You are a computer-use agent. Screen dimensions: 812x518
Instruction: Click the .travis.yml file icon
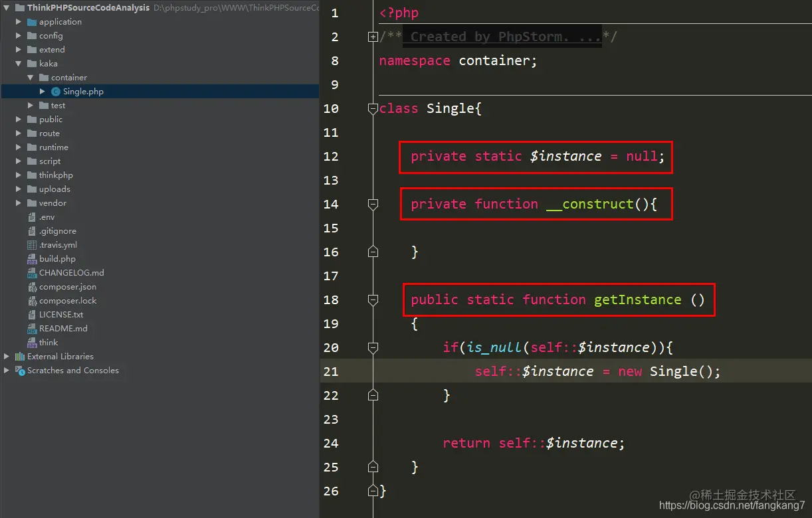pos(32,245)
